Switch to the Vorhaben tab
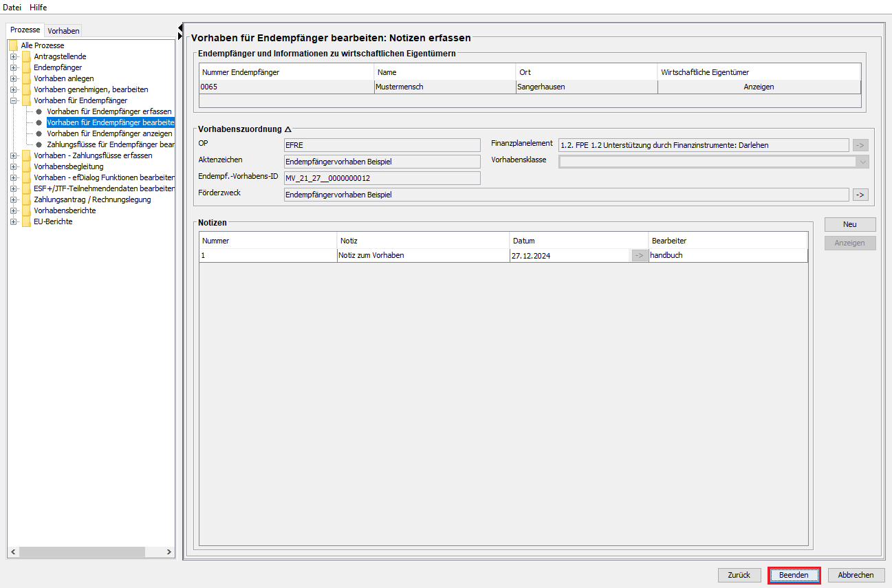The image size is (892, 588). pyautogui.click(x=63, y=30)
